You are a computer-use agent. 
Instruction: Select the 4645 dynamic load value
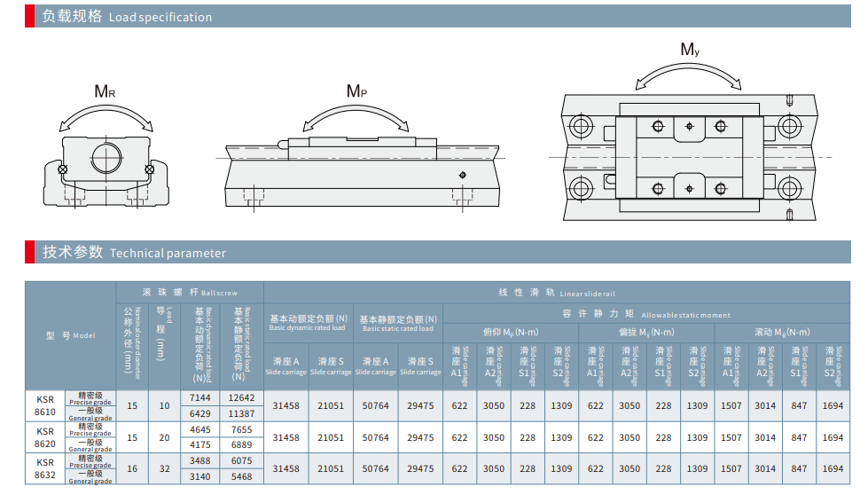click(x=200, y=429)
